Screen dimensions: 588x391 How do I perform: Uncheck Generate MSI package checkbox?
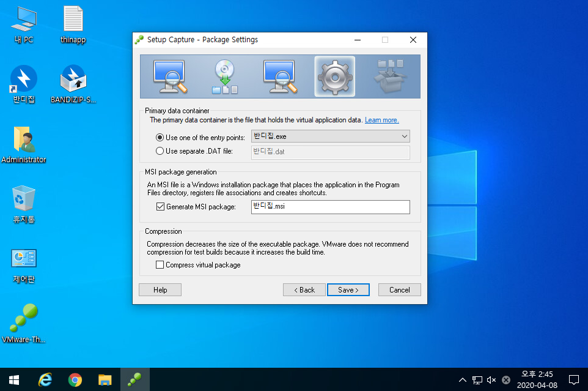coord(161,206)
